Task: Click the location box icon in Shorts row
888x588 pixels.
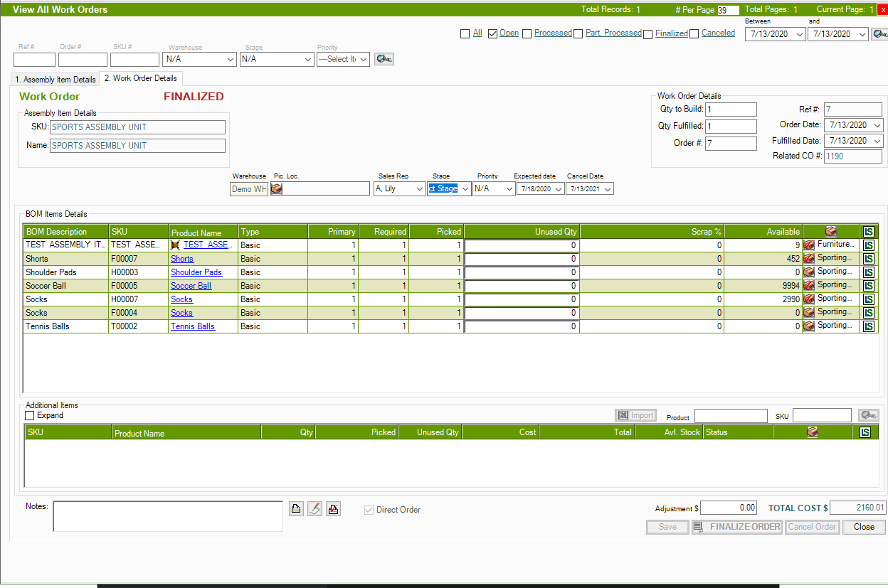Action: [809, 259]
